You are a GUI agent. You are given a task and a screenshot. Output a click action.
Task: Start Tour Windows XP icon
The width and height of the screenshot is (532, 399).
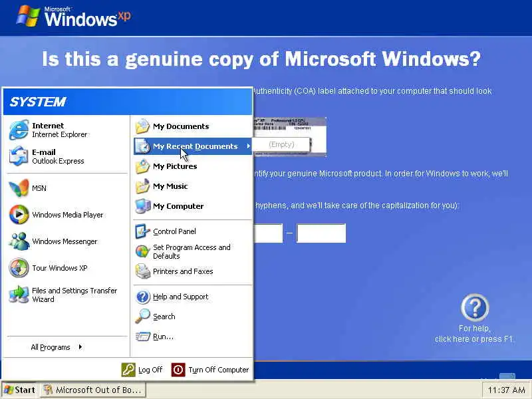(x=19, y=268)
